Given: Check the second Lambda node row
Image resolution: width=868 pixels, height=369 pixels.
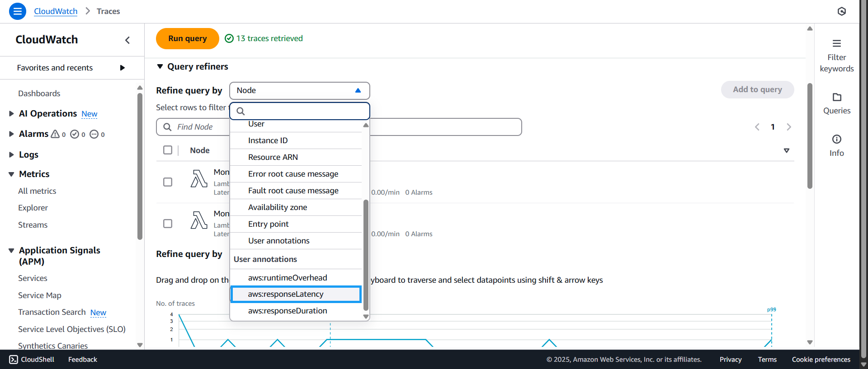Looking at the screenshot, I should click(x=168, y=224).
